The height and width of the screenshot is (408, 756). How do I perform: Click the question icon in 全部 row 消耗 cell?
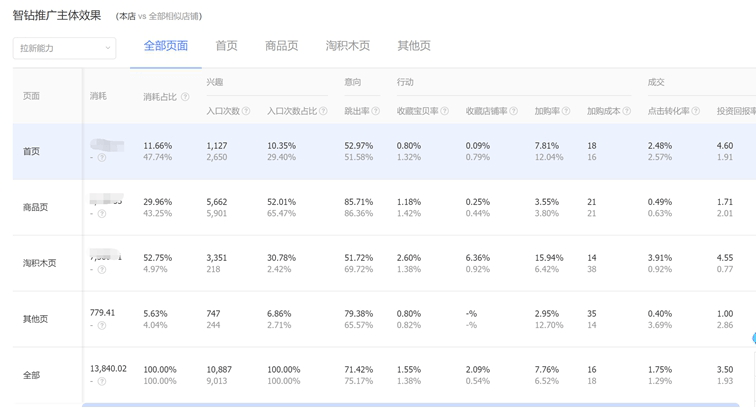click(x=102, y=382)
